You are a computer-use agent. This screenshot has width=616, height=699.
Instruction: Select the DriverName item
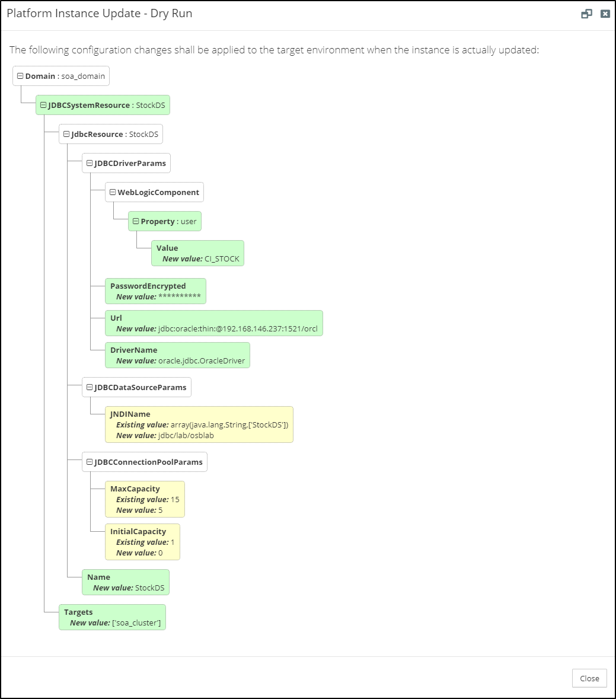pos(178,355)
